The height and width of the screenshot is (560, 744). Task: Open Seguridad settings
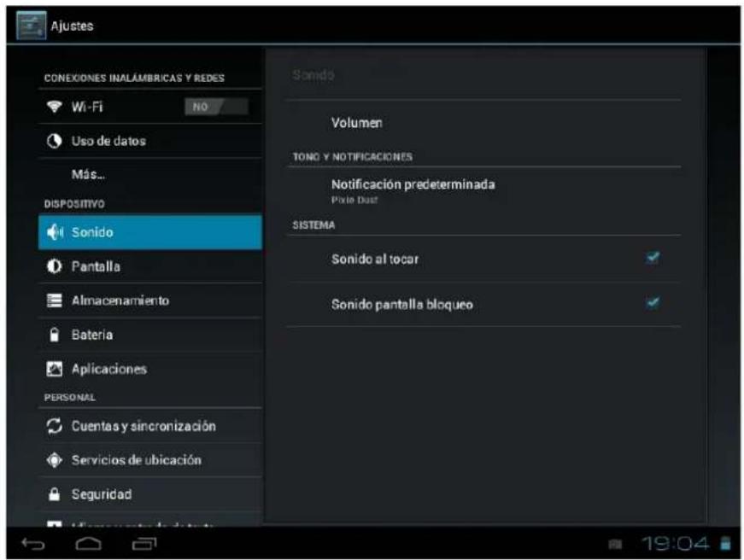pyautogui.click(x=150, y=494)
